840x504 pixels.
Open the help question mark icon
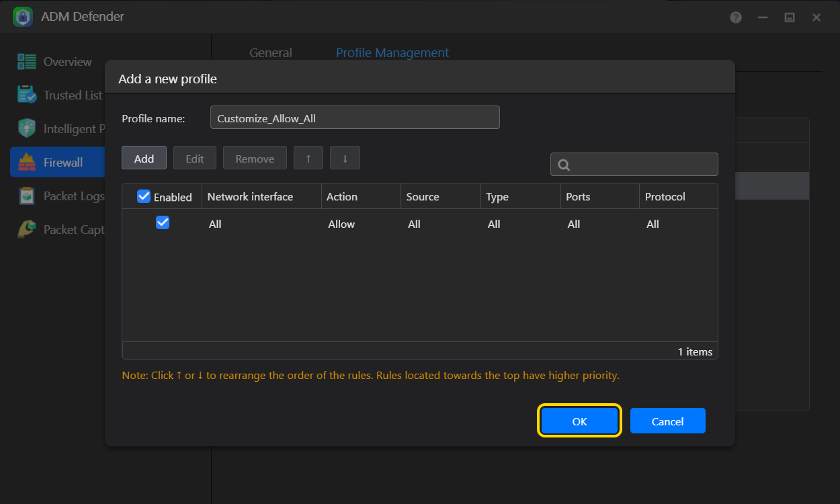point(736,17)
